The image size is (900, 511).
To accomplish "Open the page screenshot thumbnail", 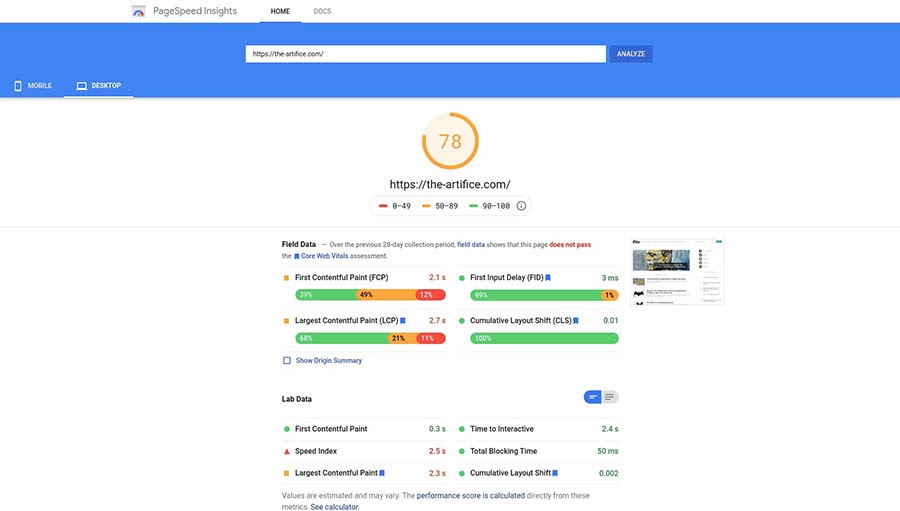I will coord(677,272).
